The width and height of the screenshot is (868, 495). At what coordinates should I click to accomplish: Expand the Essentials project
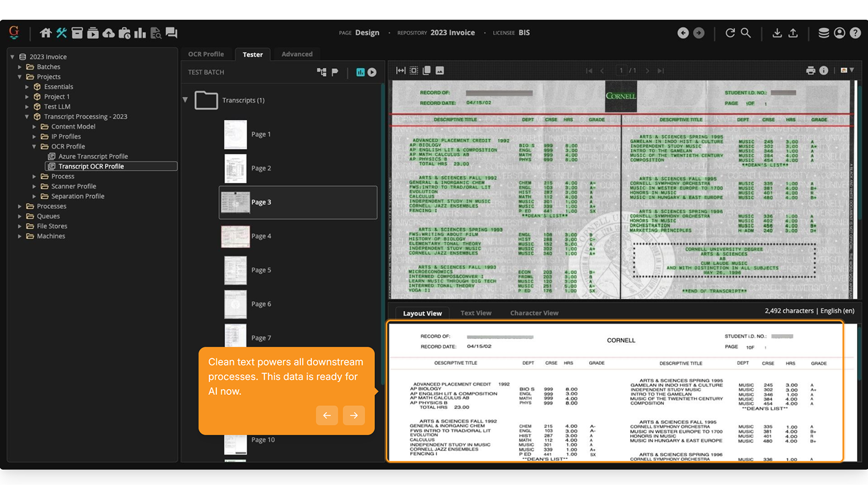click(27, 87)
